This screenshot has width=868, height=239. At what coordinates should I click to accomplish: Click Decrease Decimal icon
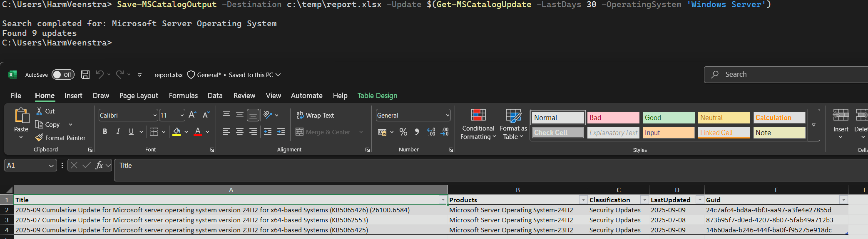pos(445,132)
